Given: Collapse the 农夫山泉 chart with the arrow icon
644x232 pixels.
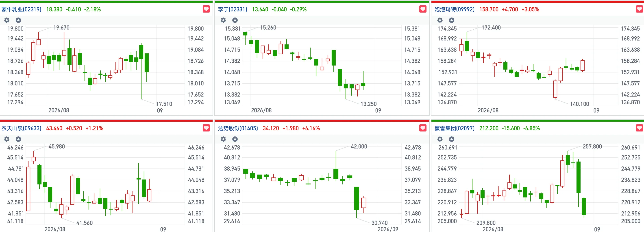Looking at the screenshot, I should tap(18, 139).
